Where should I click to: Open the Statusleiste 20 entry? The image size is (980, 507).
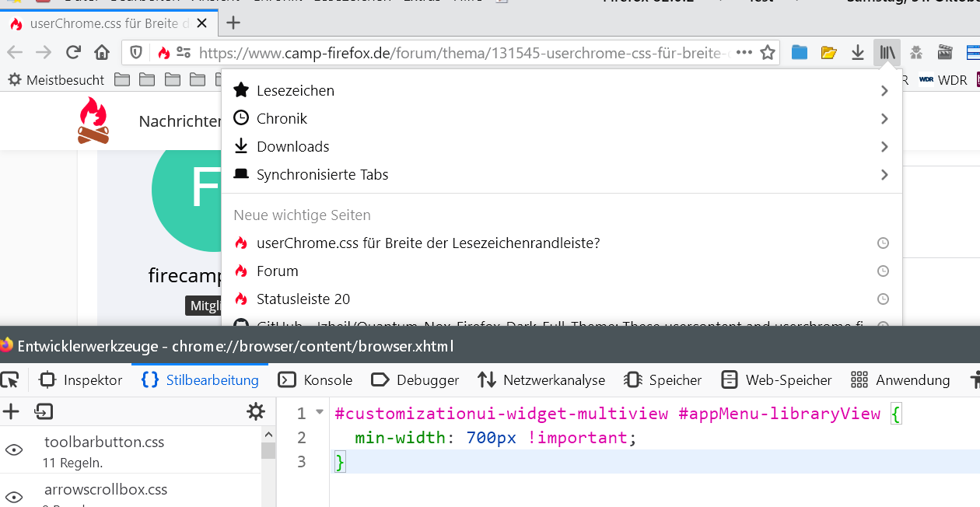(303, 299)
